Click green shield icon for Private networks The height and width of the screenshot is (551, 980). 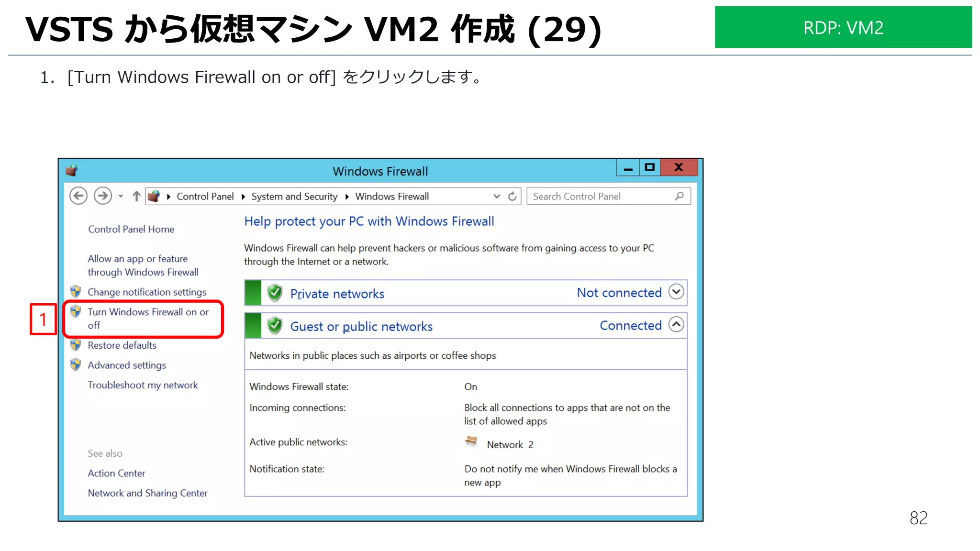coord(275,293)
